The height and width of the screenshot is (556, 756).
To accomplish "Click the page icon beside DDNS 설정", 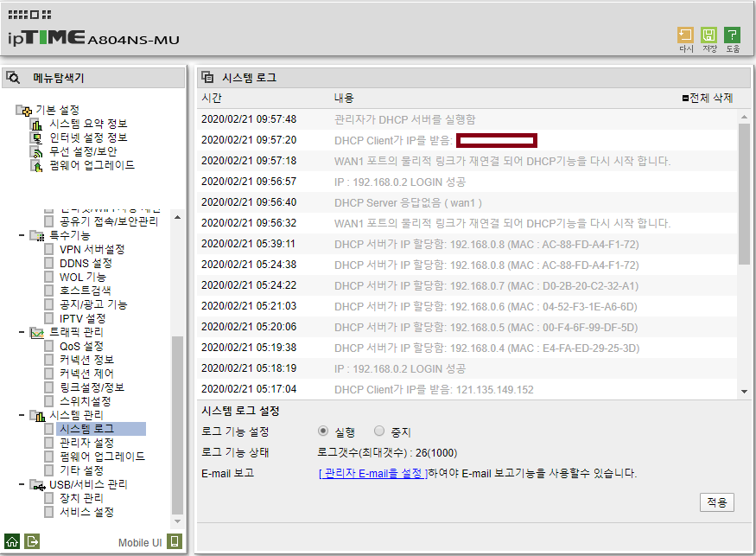I will pyautogui.click(x=48, y=263).
